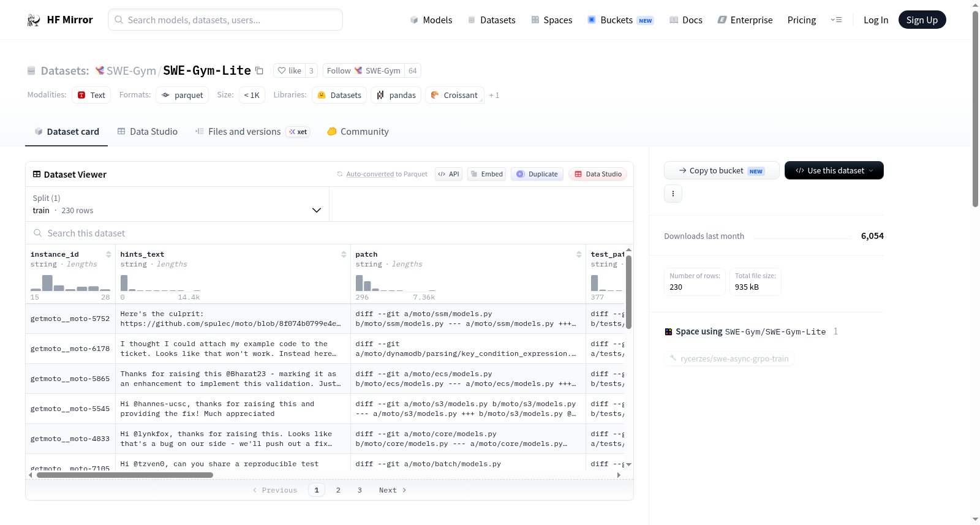Click the table's vertical scrollbar thumb
The height and width of the screenshot is (525, 980).
pyautogui.click(x=628, y=292)
